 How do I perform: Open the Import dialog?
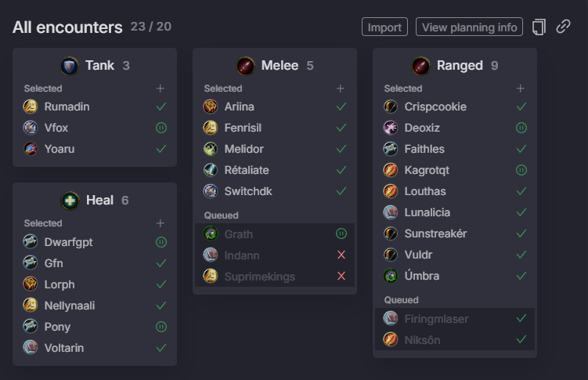[x=384, y=27]
